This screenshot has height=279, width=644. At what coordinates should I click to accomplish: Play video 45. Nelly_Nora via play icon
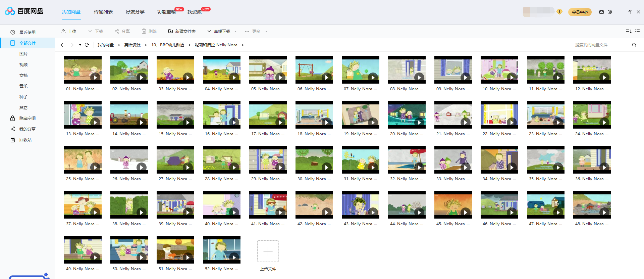[466, 212]
